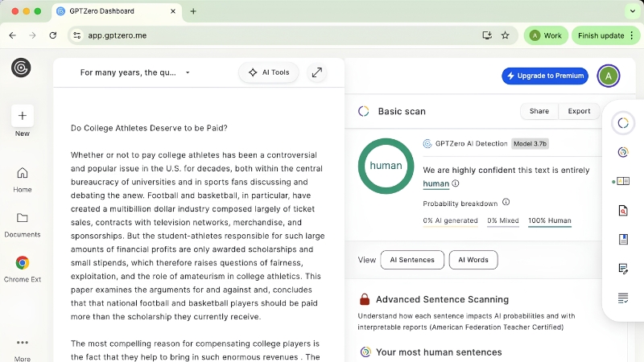Image resolution: width=644 pixels, height=362 pixels.
Task: Open Chrome three-dot menu
Action: 632,35
